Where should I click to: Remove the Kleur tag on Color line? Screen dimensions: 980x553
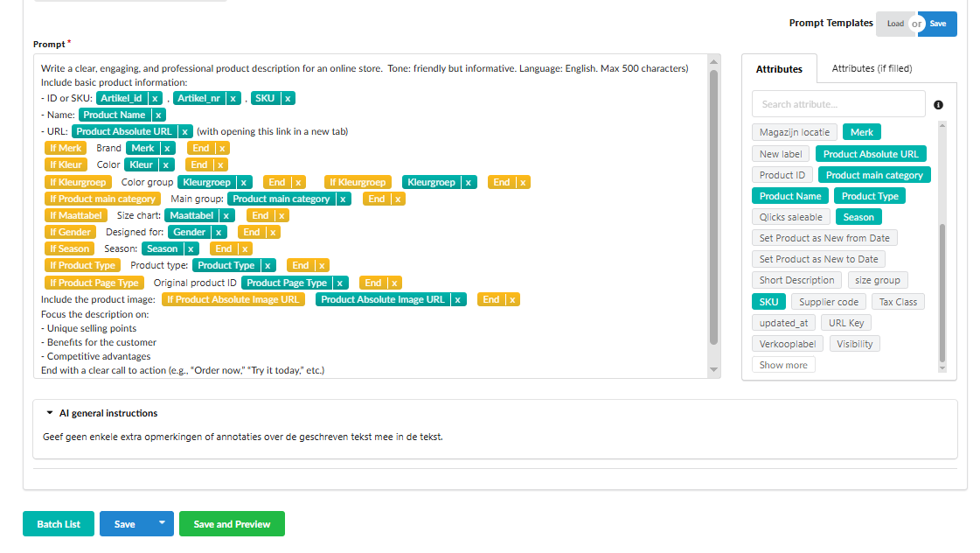pyautogui.click(x=165, y=165)
